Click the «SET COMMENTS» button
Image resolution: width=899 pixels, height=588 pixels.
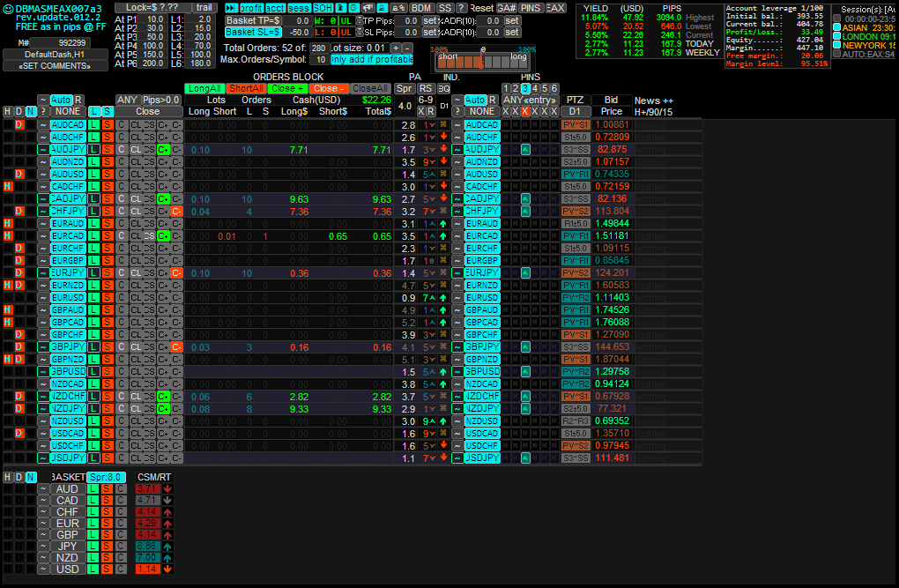click(55, 66)
